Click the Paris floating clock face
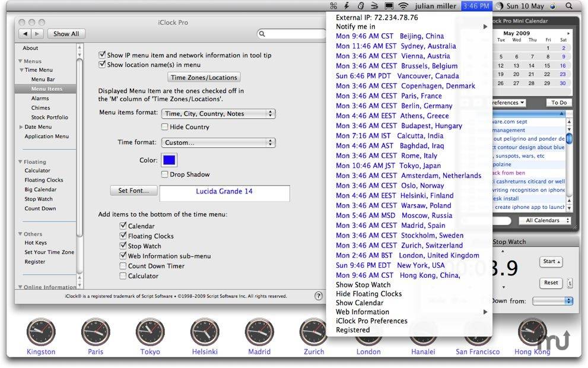Screen dimensions: 588x368 point(96,332)
